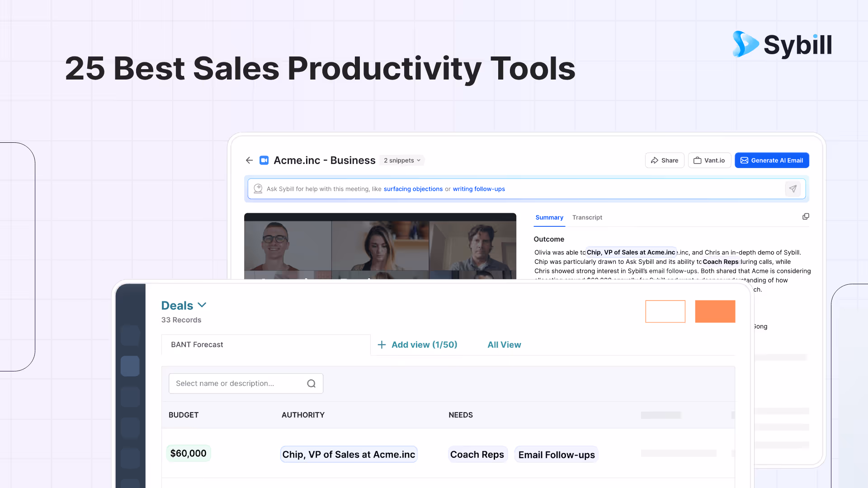The width and height of the screenshot is (868, 488).
Task: Click the Ask Sybill assistant icon
Action: [258, 189]
